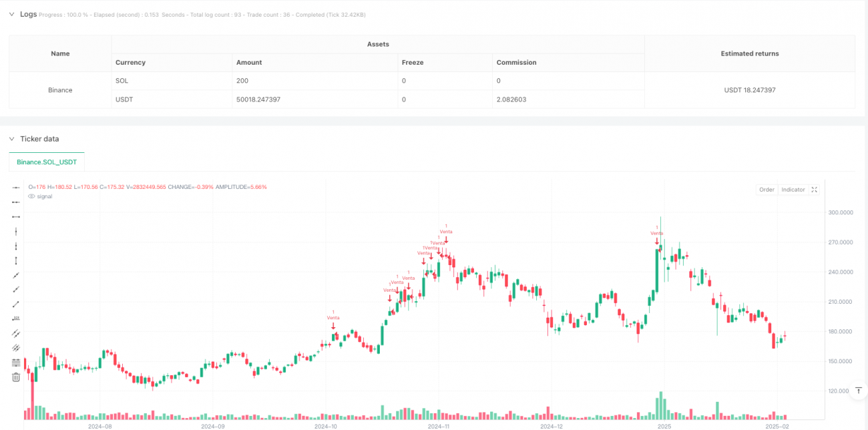Image resolution: width=868 pixels, height=430 pixels.
Task: Select the price line tool
Action: 16,318
